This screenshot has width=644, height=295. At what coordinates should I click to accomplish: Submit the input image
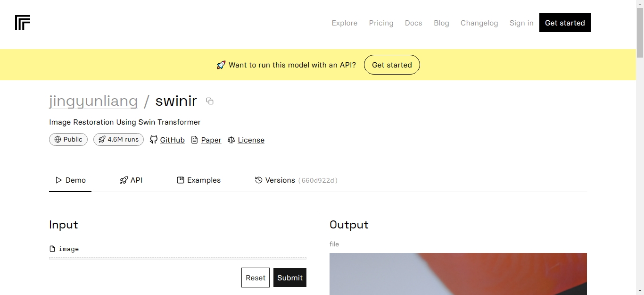pyautogui.click(x=290, y=278)
